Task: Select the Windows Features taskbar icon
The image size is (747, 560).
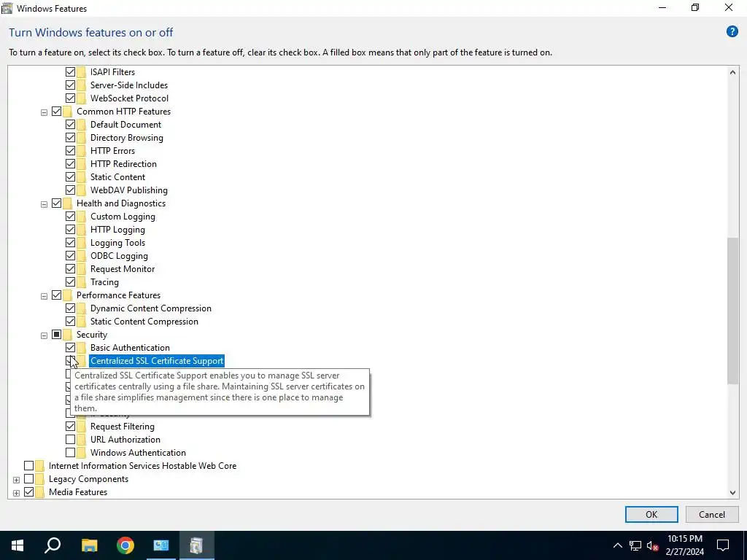Action: pyautogui.click(x=196, y=545)
